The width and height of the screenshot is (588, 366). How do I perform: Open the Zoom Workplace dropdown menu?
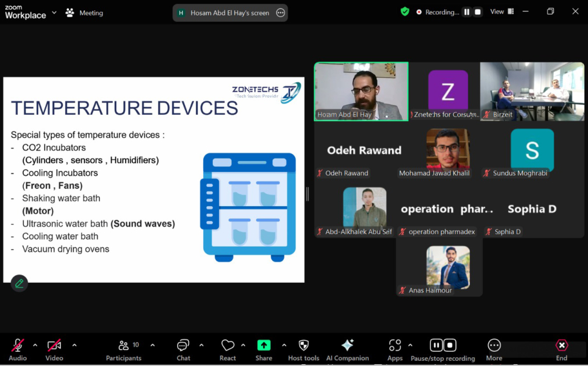point(54,13)
